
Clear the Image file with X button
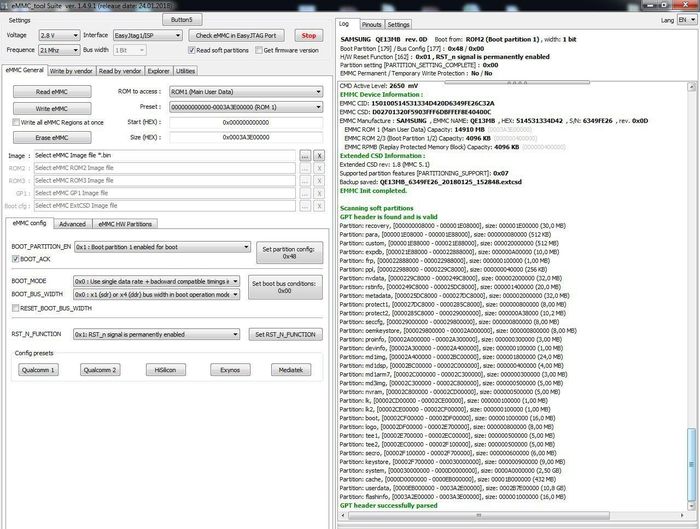pos(319,156)
